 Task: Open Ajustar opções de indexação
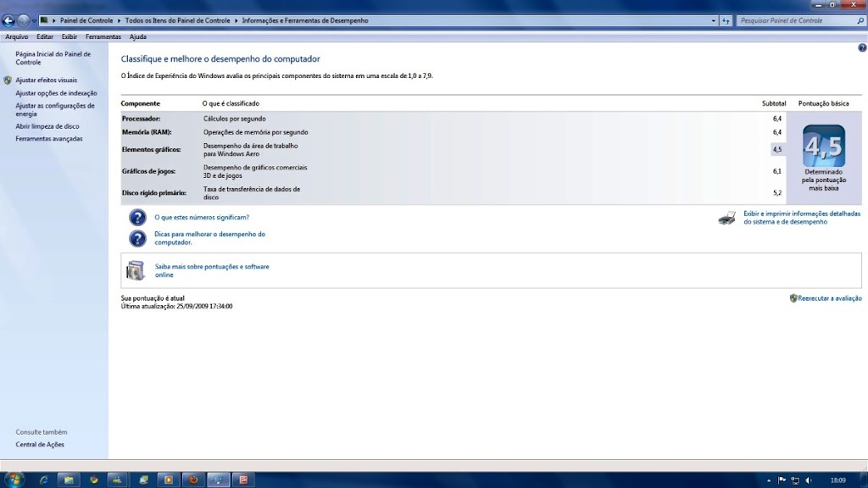[56, 93]
